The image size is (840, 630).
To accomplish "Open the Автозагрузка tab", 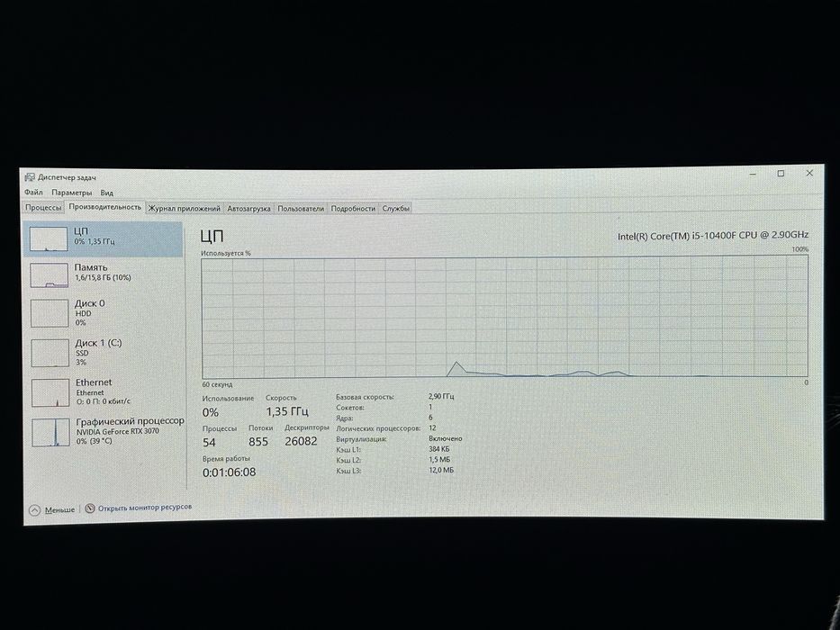I will point(248,209).
